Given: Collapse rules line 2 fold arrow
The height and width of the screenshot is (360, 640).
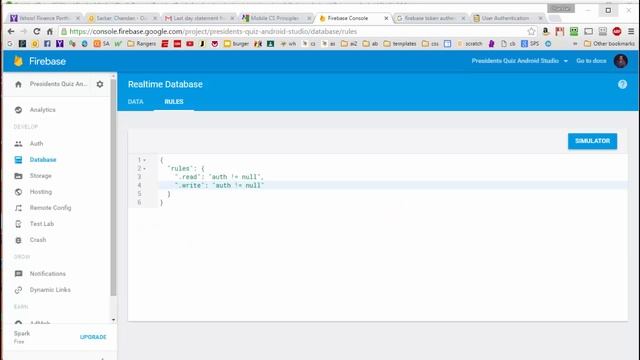Looking at the screenshot, I should pos(144,169).
